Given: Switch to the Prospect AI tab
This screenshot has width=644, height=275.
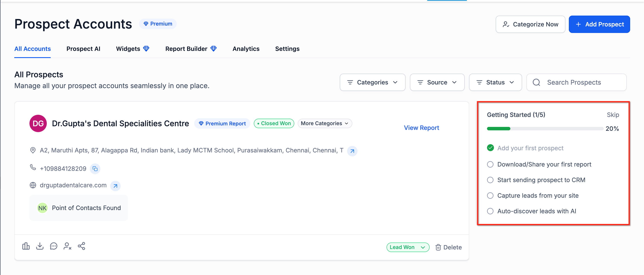Looking at the screenshot, I should [x=83, y=49].
